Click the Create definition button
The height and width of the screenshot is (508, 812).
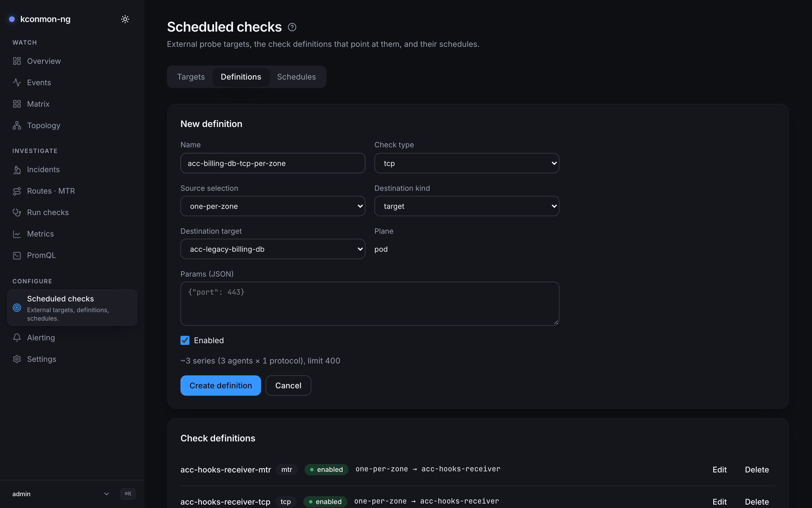220,385
